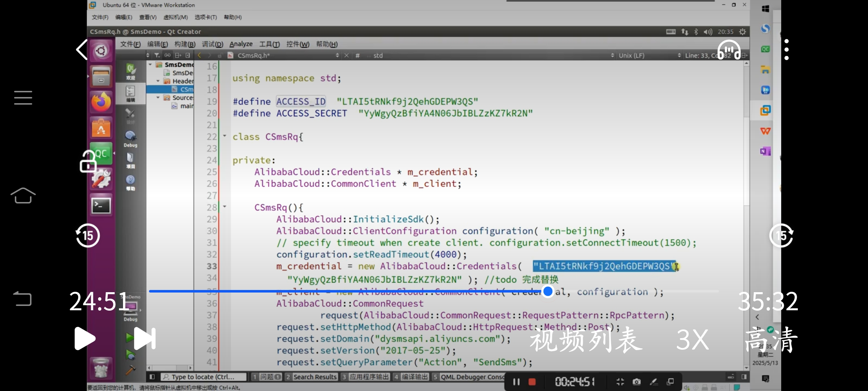This screenshot has width=868, height=391.
Task: Change the 3X playback speed
Action: [x=692, y=340]
